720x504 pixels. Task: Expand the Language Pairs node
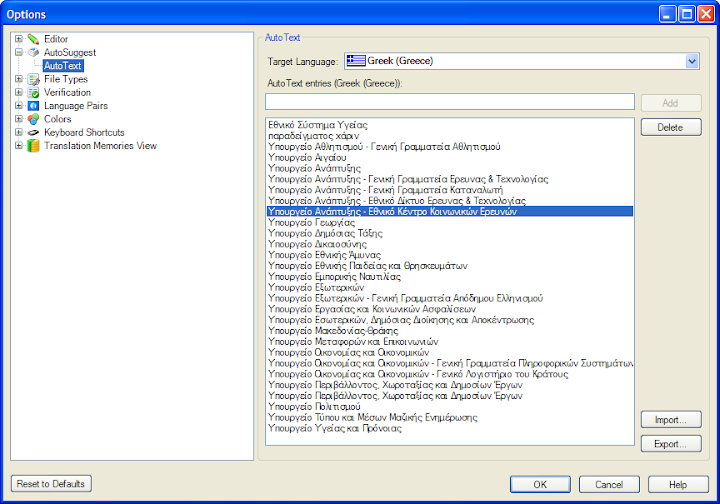[19, 106]
